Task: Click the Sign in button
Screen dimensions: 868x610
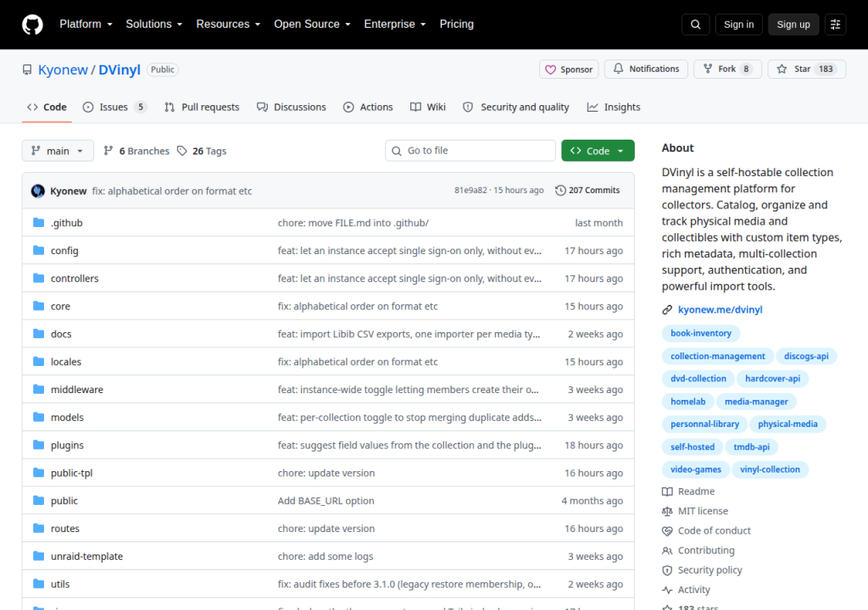Action: click(x=738, y=25)
